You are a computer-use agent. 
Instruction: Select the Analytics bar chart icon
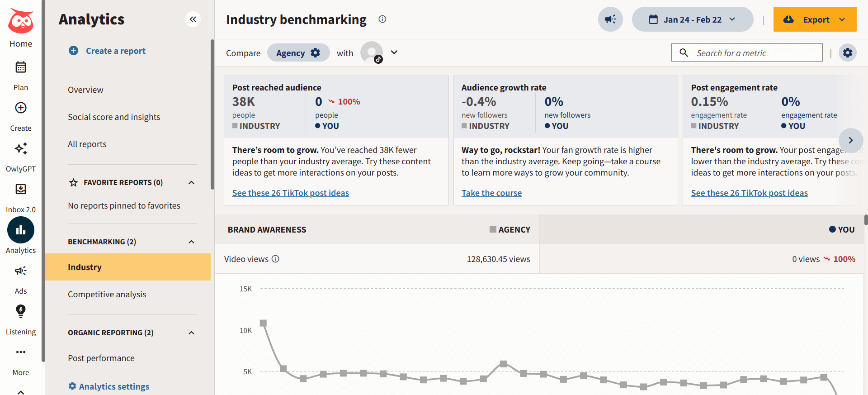point(21,230)
